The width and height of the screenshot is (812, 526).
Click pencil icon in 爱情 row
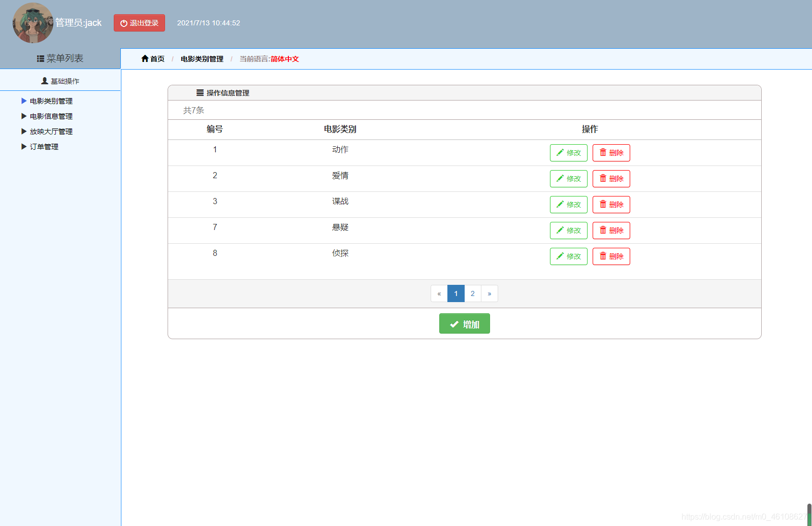point(560,178)
